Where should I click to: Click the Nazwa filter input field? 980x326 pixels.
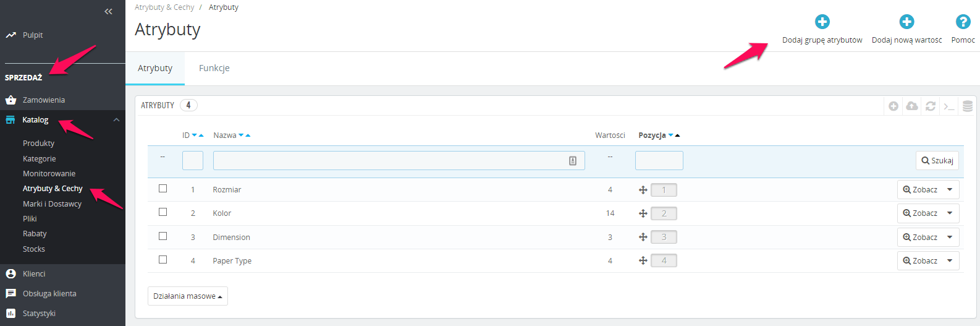[x=399, y=161]
